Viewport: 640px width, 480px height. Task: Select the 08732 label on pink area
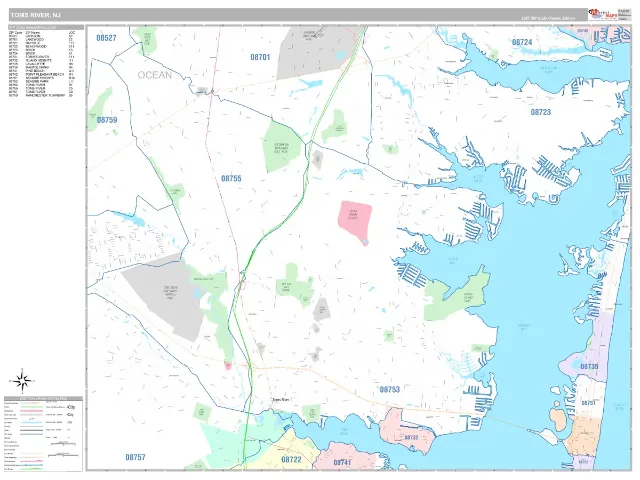point(411,437)
